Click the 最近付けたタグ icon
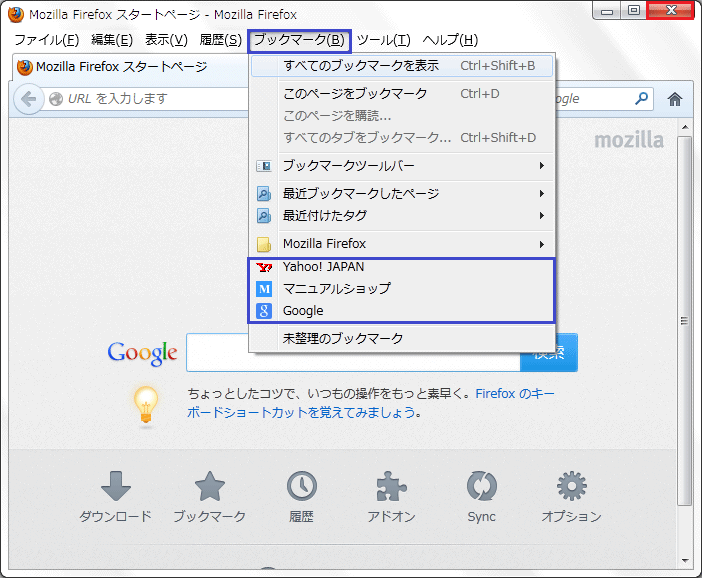This screenshot has width=702, height=578. (x=264, y=216)
